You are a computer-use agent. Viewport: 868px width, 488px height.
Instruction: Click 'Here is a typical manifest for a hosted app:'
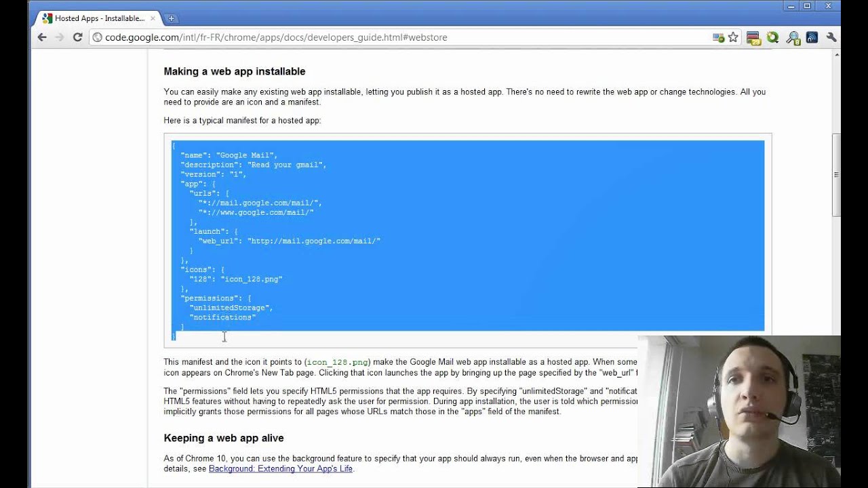pos(242,121)
